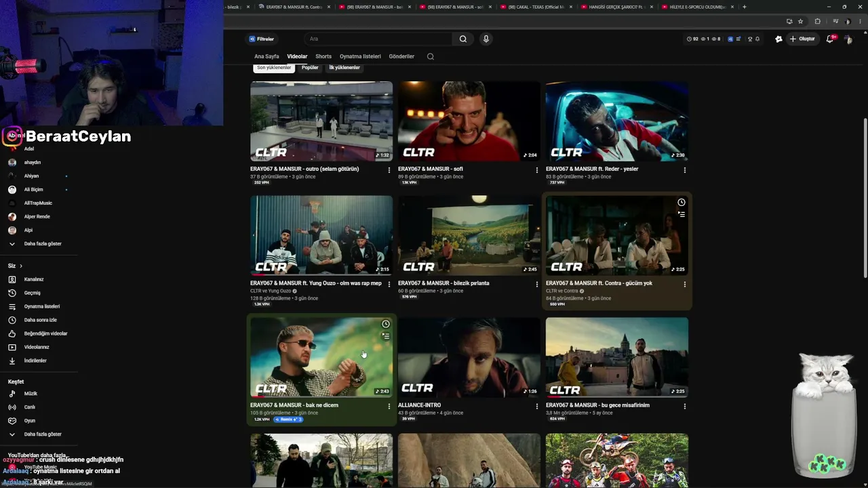Switch to the CAKAL - TEXAS browser tab
868x488 pixels.
point(536,7)
